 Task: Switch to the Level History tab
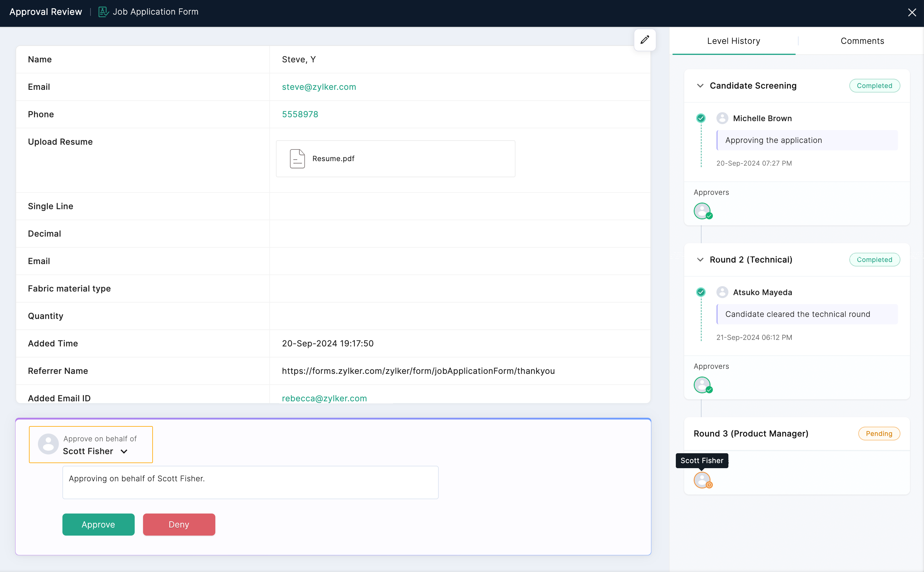pyautogui.click(x=734, y=40)
